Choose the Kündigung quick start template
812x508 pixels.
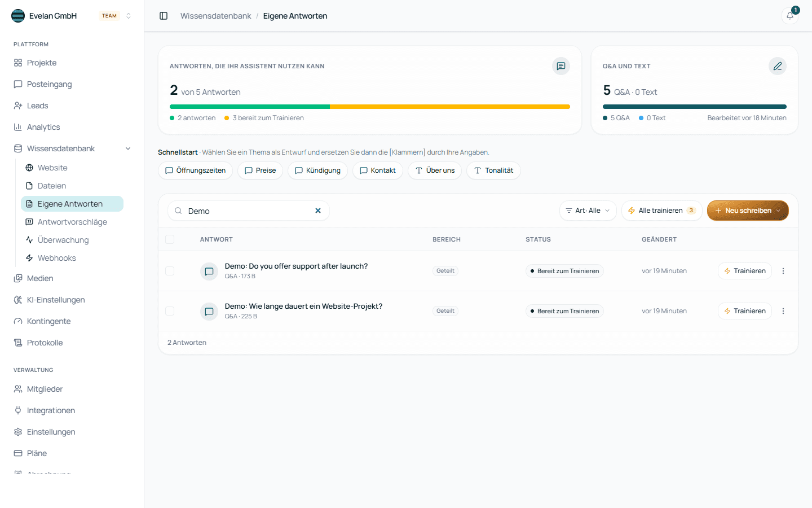tap(318, 170)
